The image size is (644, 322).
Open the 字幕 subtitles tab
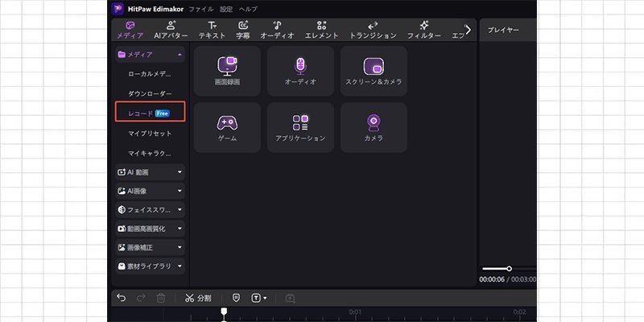pyautogui.click(x=243, y=31)
